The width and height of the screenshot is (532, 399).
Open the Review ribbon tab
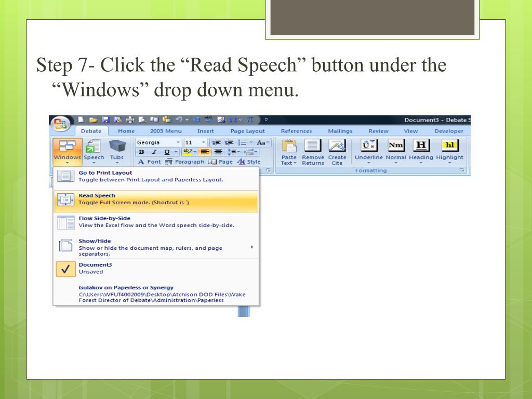pos(378,131)
